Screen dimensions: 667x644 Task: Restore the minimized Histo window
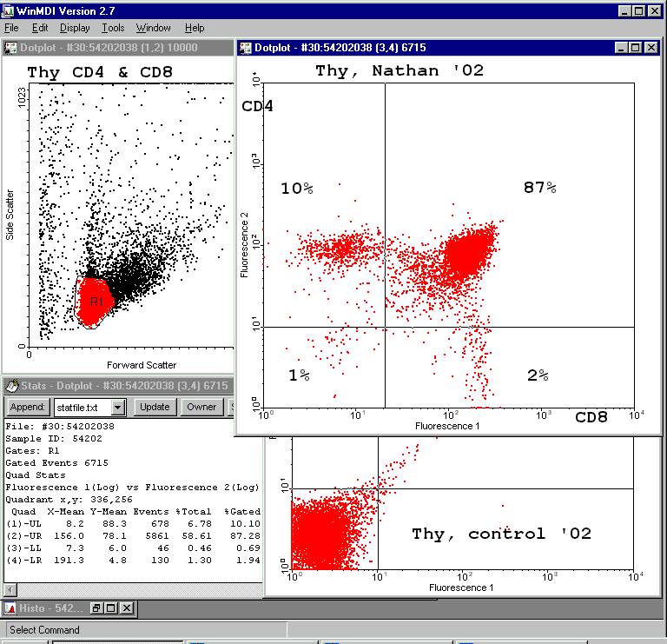point(97,608)
